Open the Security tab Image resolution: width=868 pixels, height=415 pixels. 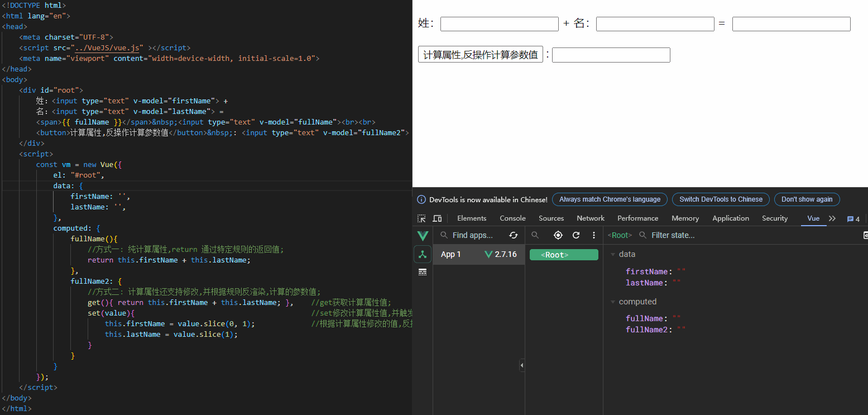[775, 218]
